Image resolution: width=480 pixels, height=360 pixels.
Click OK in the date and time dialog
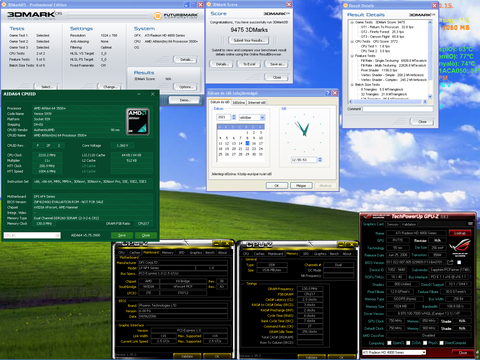click(x=276, y=186)
